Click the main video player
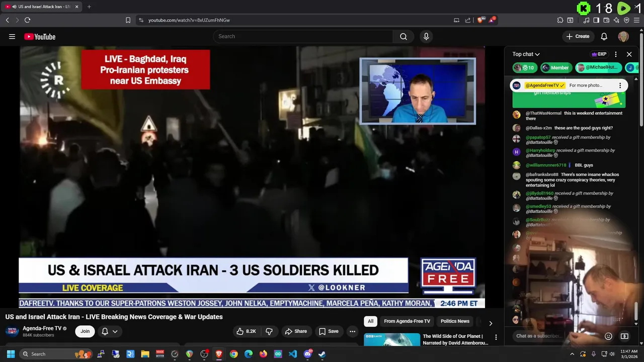 252,177
